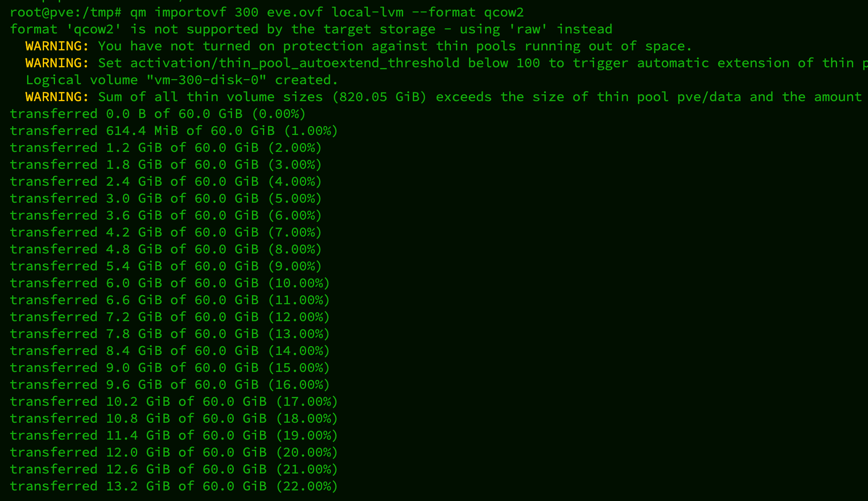Click the '(15.00%)' progress percentage
This screenshot has width=868, height=501.
click(299, 368)
